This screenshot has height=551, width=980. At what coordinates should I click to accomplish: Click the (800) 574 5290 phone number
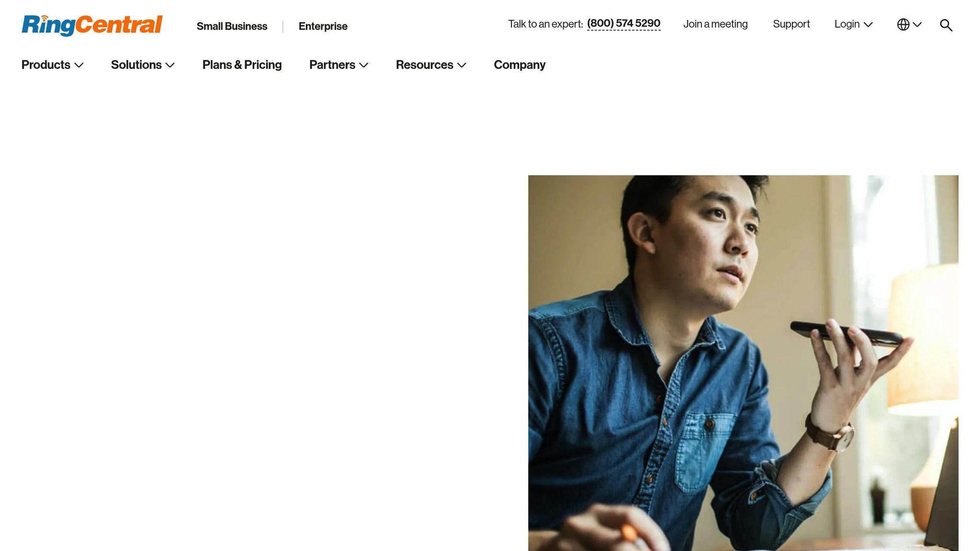624,23
